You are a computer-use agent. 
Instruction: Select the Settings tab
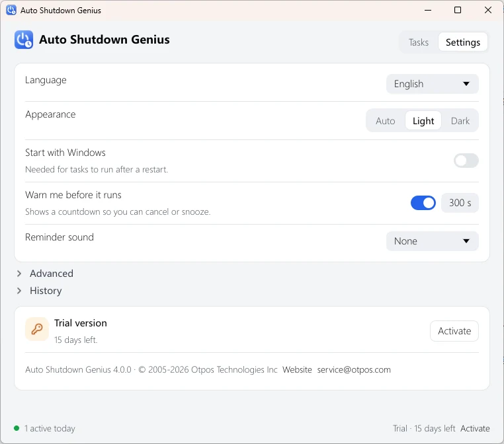463,42
